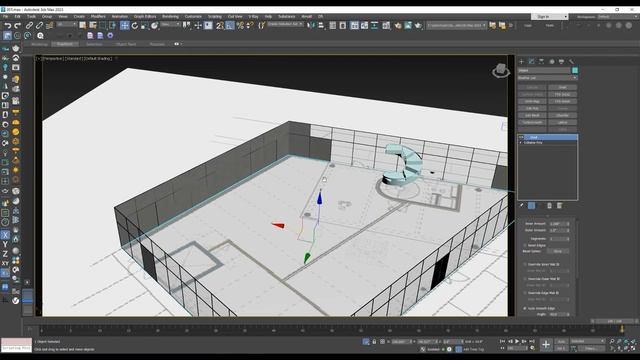
Task: Open the Workspaces dropdown
Action: pyautogui.click(x=617, y=17)
